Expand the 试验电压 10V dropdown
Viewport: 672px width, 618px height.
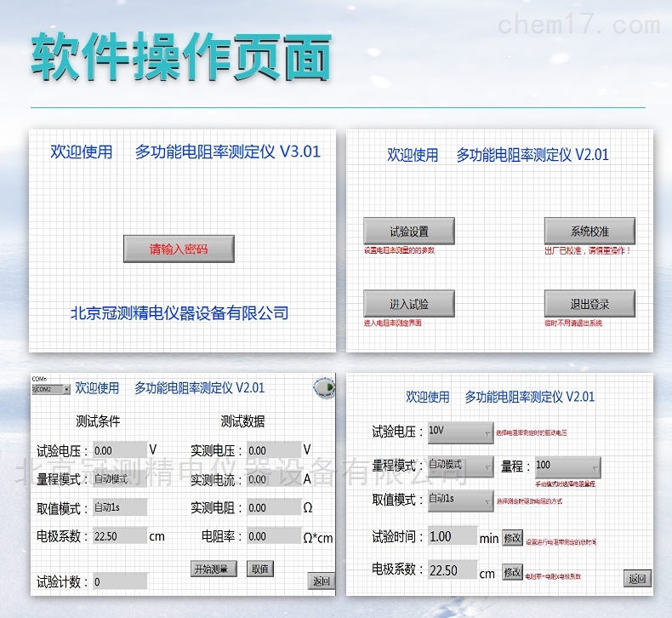point(460,432)
